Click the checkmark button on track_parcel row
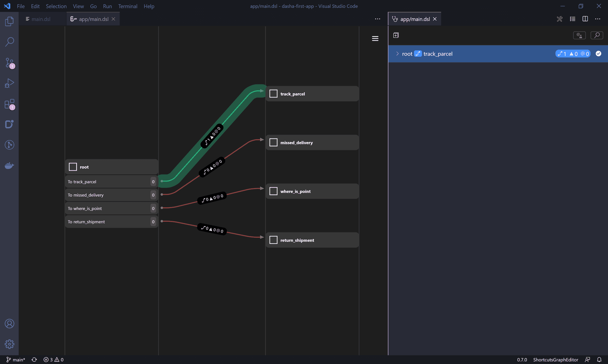608x364 pixels. click(598, 53)
